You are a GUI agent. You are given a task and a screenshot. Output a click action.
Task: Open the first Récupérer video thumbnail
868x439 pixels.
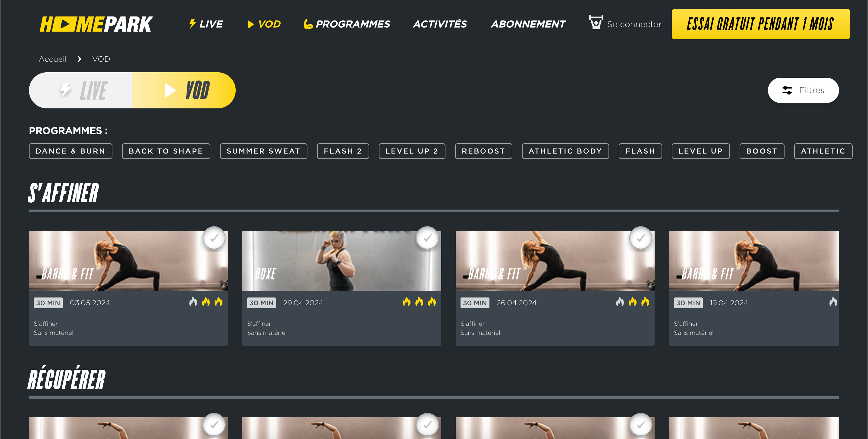(x=128, y=428)
